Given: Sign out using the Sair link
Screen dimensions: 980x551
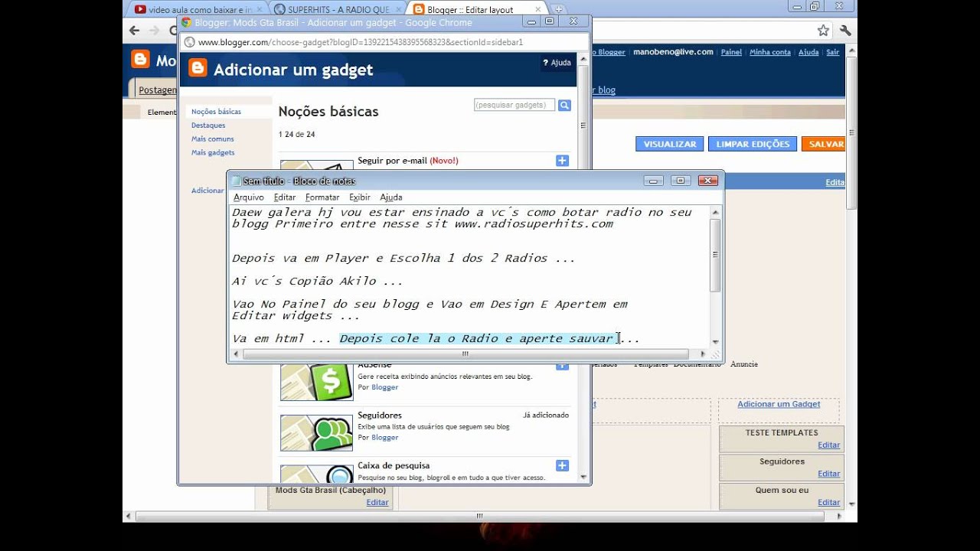Looking at the screenshot, I should pyautogui.click(x=833, y=52).
